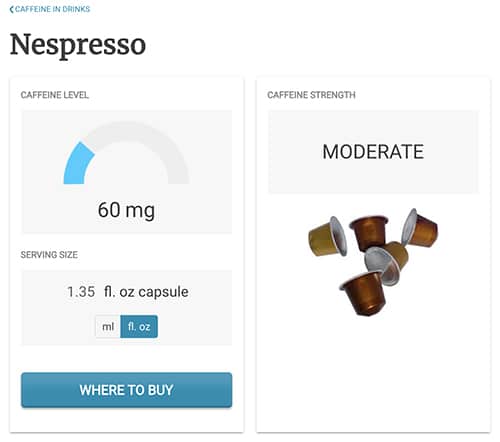Select the fl. oz unit toggle
This screenshot has height=442, width=500.
pos(139,326)
